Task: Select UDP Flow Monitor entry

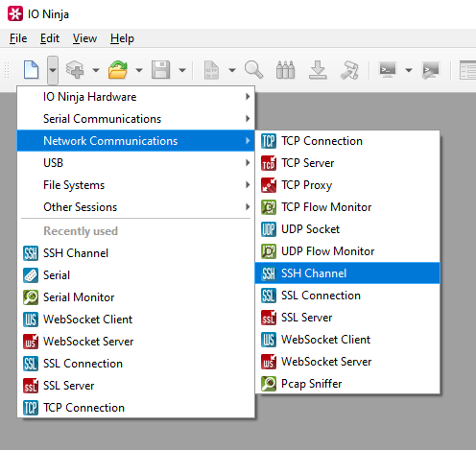Action: point(347,251)
